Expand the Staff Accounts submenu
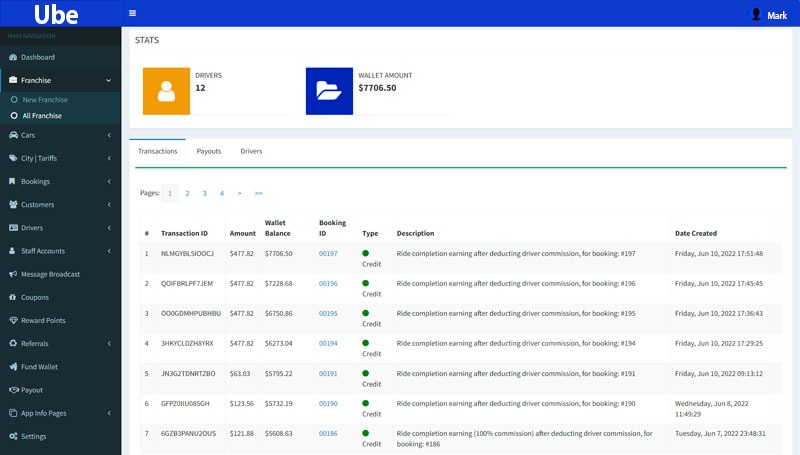The height and width of the screenshot is (455, 800). point(108,251)
